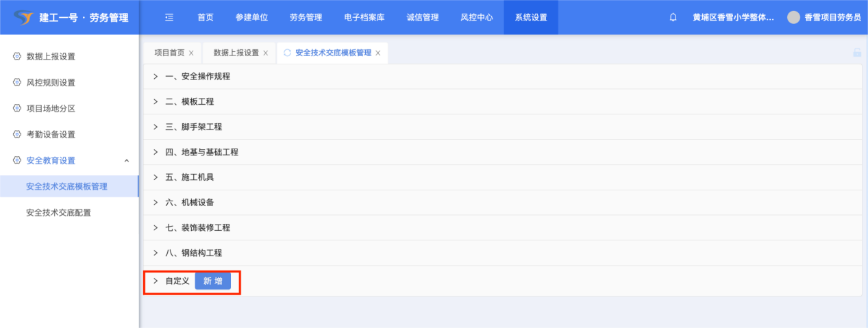Image resolution: width=868 pixels, height=328 pixels.
Task: Expand the 八、钢结构工程 section
Action: (193, 253)
